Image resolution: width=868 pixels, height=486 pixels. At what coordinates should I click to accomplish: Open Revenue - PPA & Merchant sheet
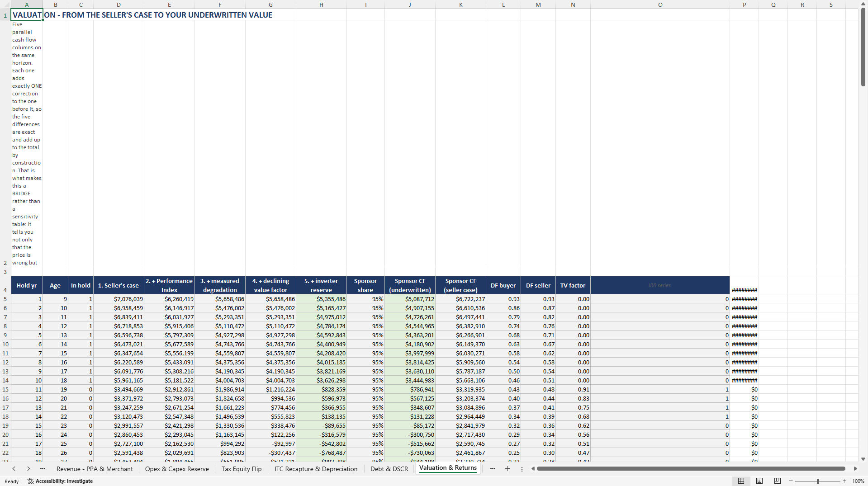click(95, 469)
